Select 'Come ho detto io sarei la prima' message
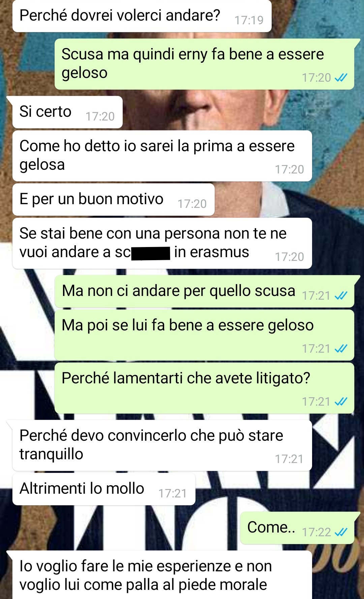Viewport: 364px width, 599px height. tap(162, 156)
